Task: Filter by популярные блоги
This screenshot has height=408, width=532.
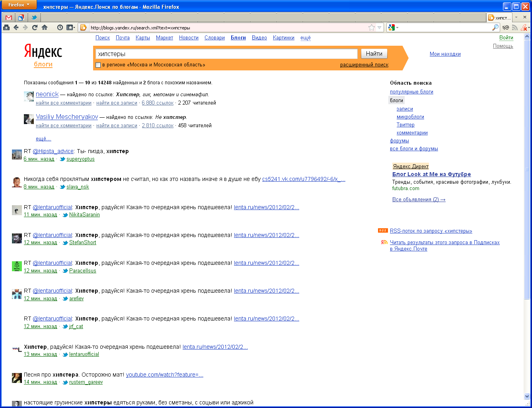Action: pyautogui.click(x=411, y=92)
